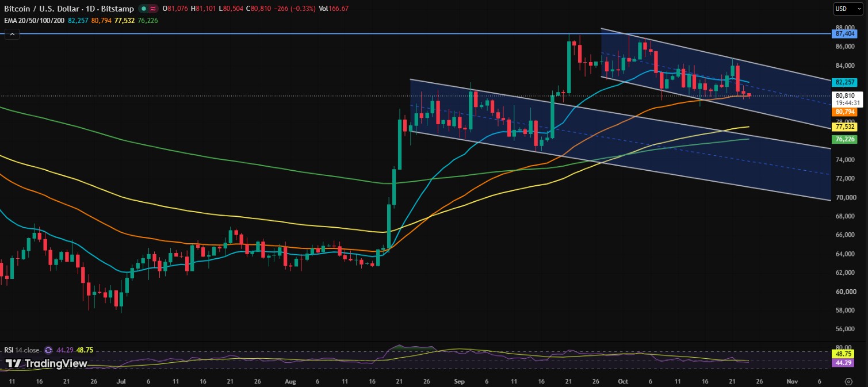Select the RSI 14 close indicator legend
Screen dimensions: 868x387
click(x=22, y=350)
